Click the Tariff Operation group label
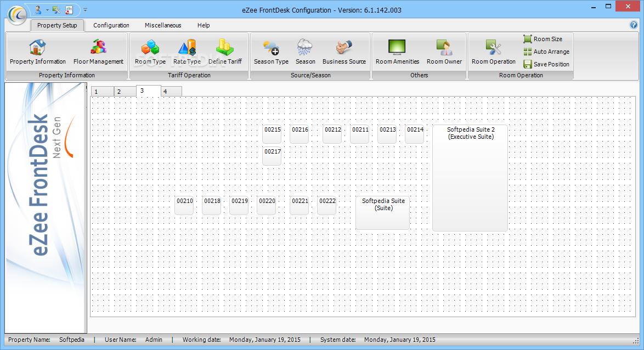The width and height of the screenshot is (644, 350). coord(189,75)
